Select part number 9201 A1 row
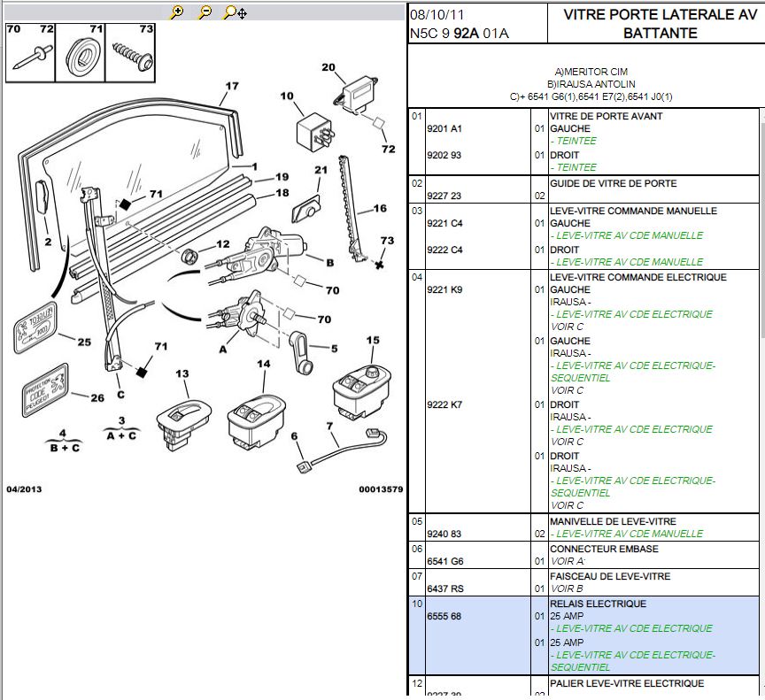 (x=444, y=129)
